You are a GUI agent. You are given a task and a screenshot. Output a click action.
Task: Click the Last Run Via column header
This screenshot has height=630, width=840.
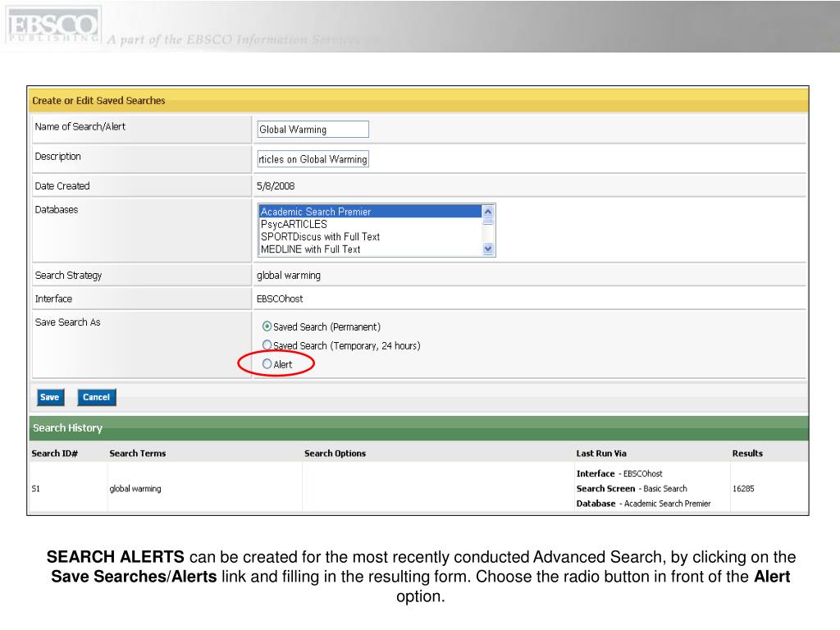click(x=601, y=453)
